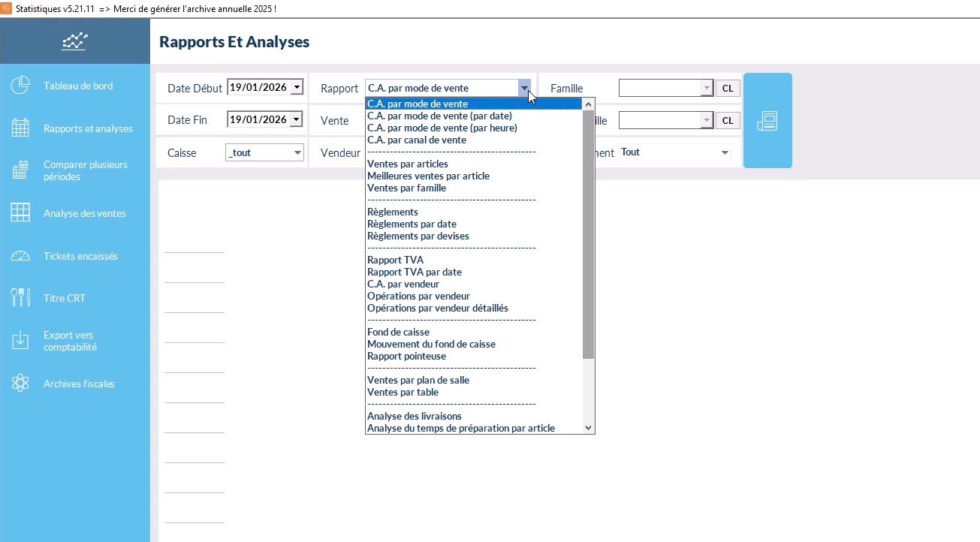The height and width of the screenshot is (542, 980).
Task: Click the statistics chart logo at top left
Action: point(74,41)
